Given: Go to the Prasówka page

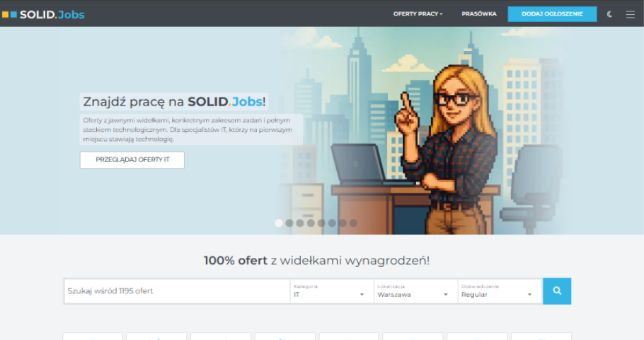Looking at the screenshot, I should tap(479, 14).
